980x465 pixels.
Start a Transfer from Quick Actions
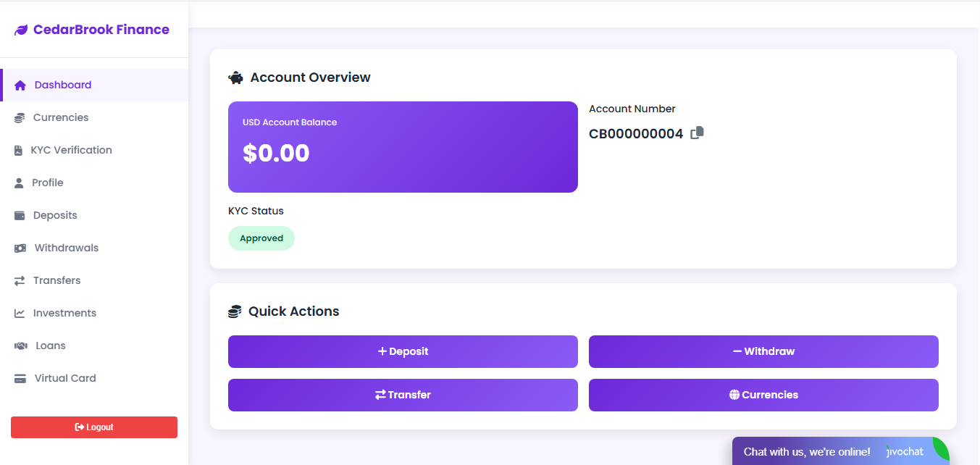403,395
